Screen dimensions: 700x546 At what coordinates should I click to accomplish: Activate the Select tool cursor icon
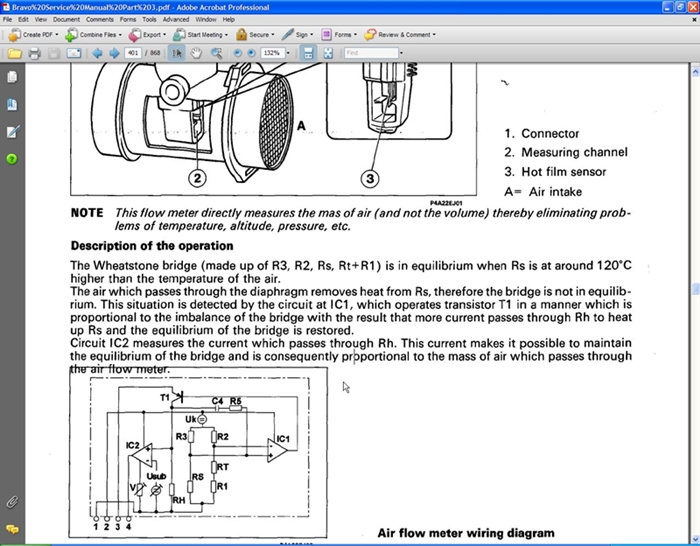pos(178,53)
